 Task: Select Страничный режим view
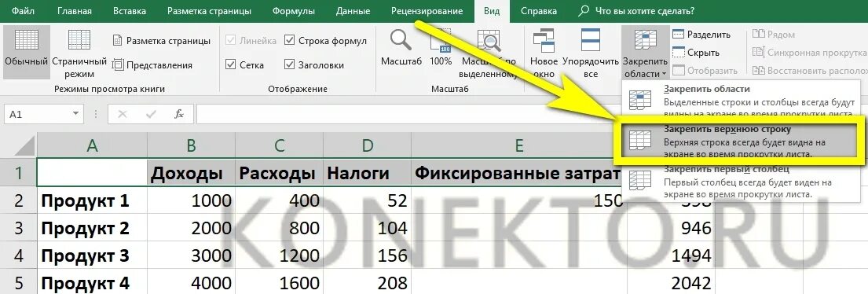79,53
